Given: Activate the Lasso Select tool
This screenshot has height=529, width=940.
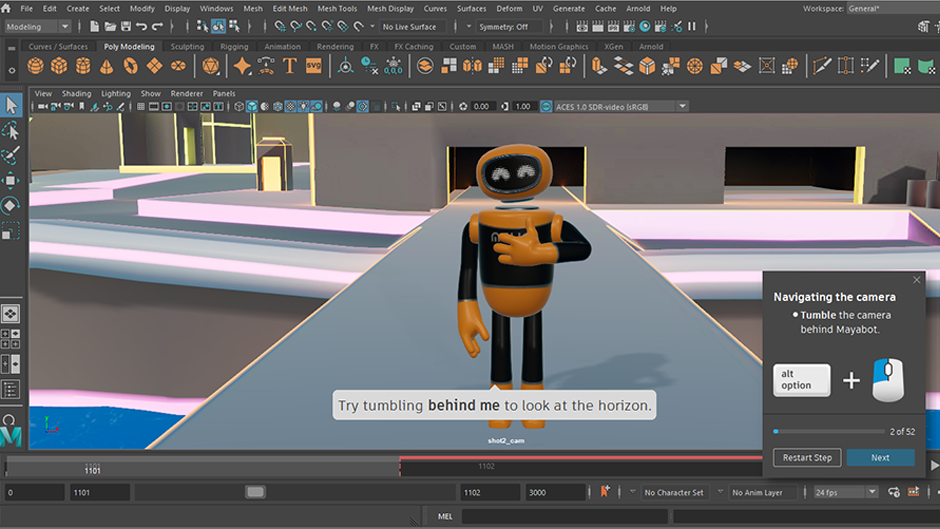Looking at the screenshot, I should [x=11, y=131].
